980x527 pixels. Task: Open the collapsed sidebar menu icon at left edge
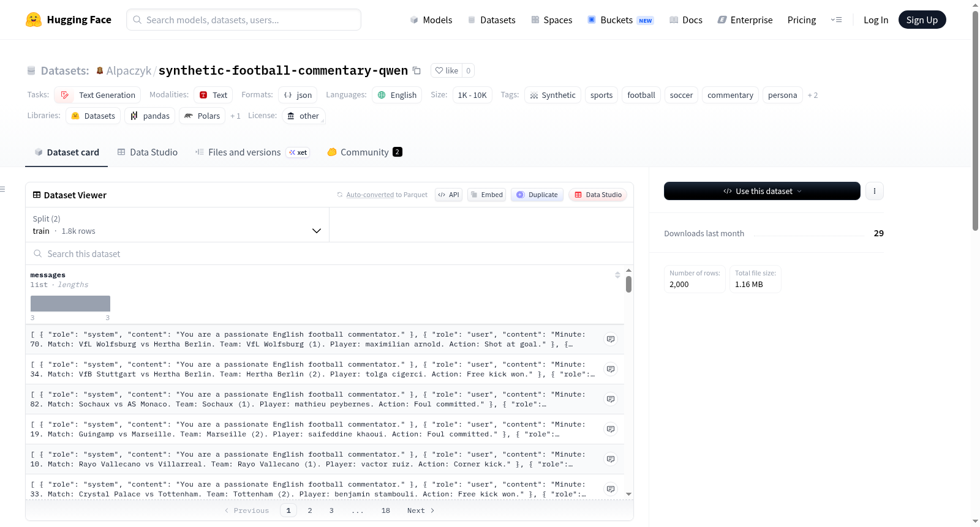(2, 189)
